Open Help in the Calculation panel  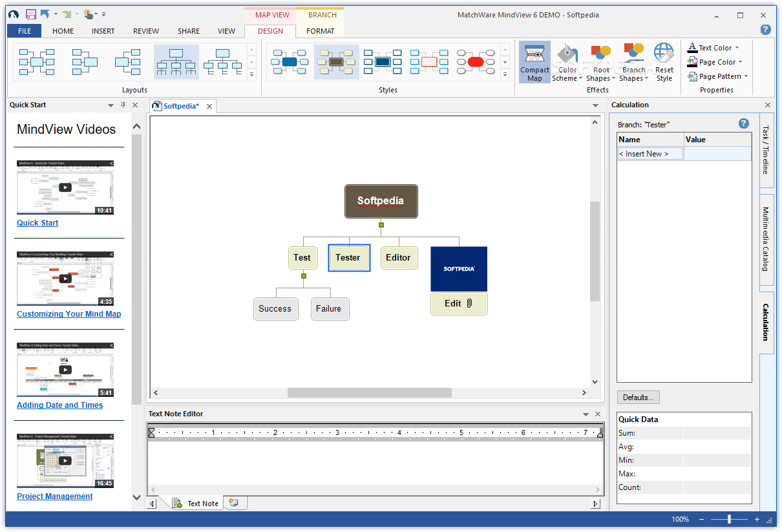(x=744, y=123)
